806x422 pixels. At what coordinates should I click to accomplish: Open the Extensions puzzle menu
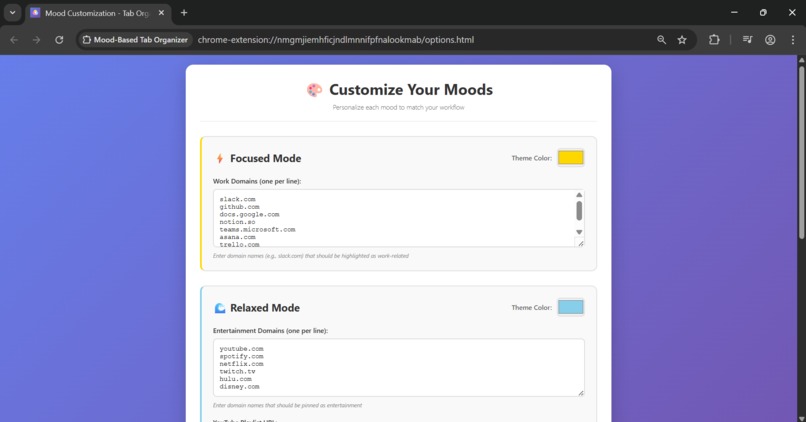(x=714, y=40)
